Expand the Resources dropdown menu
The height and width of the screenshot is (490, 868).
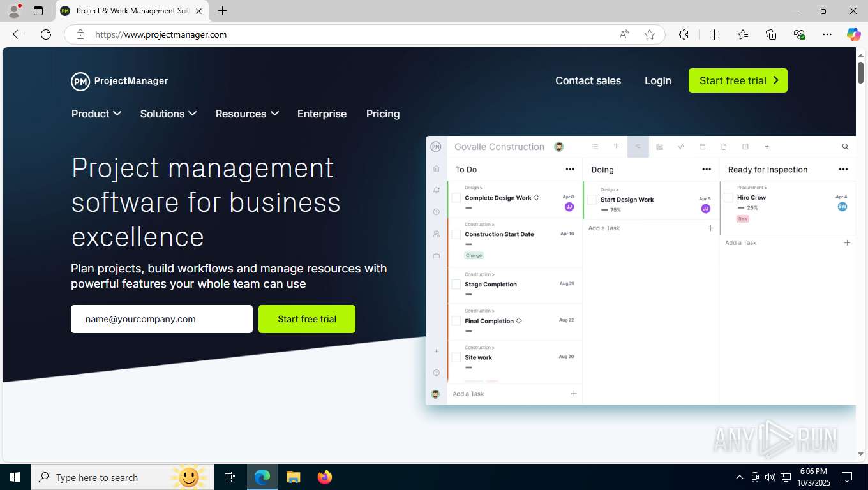[247, 114]
